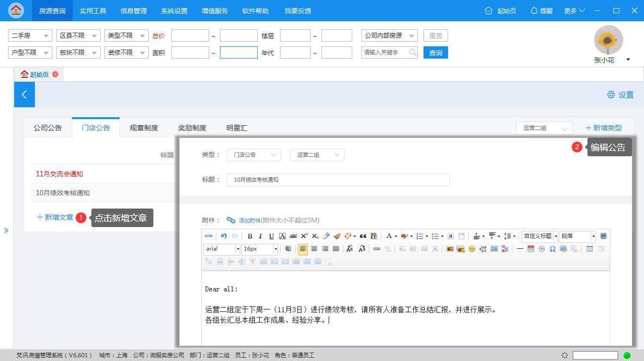Open the special character Ω picker

[x=553, y=249]
